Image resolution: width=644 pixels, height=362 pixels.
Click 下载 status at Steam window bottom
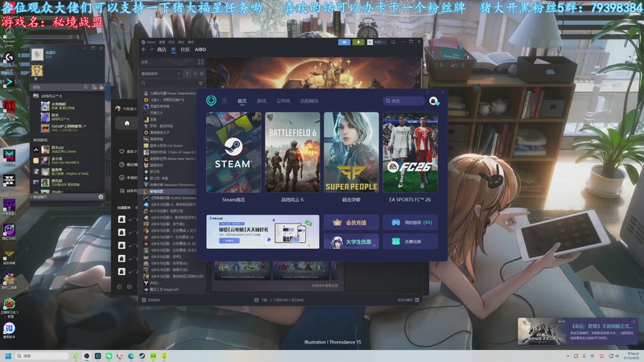click(279, 300)
